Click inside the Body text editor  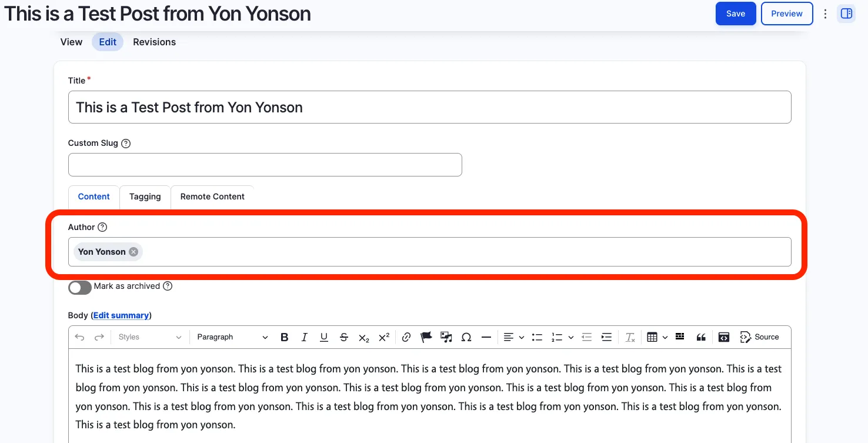point(430,395)
